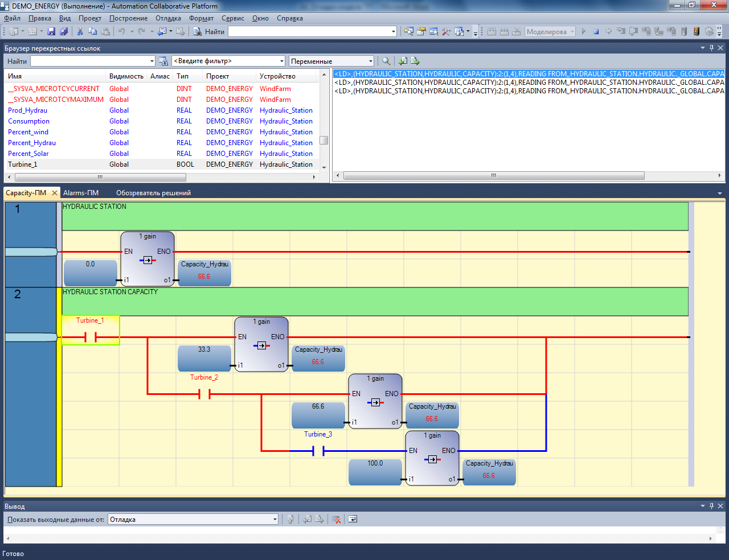This screenshot has height=560, width=729.
Task: Click the Paste icon in toolbar
Action: click(105, 31)
